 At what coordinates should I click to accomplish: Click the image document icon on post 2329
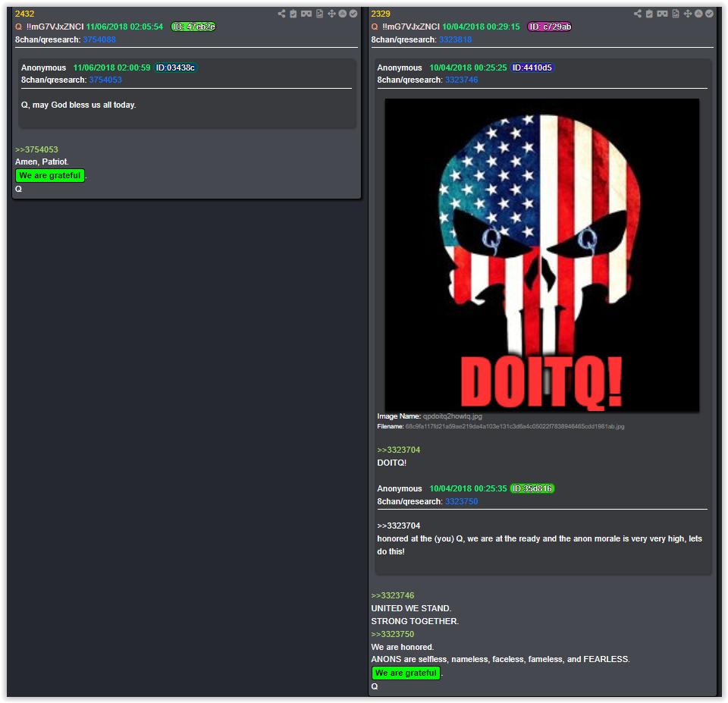676,14
